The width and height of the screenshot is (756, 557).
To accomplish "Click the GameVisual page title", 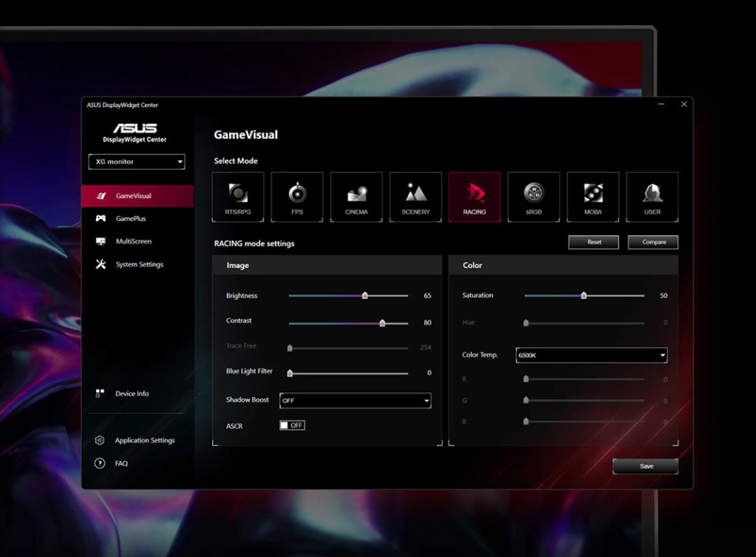I will (x=246, y=134).
